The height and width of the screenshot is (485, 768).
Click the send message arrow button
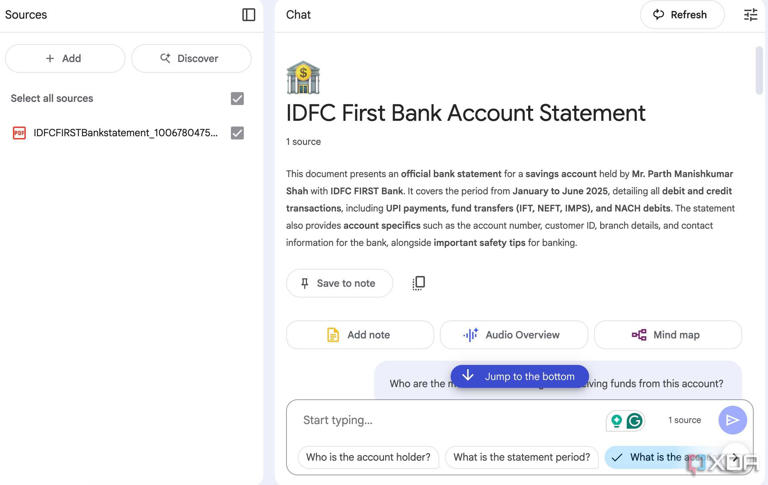[732, 420]
